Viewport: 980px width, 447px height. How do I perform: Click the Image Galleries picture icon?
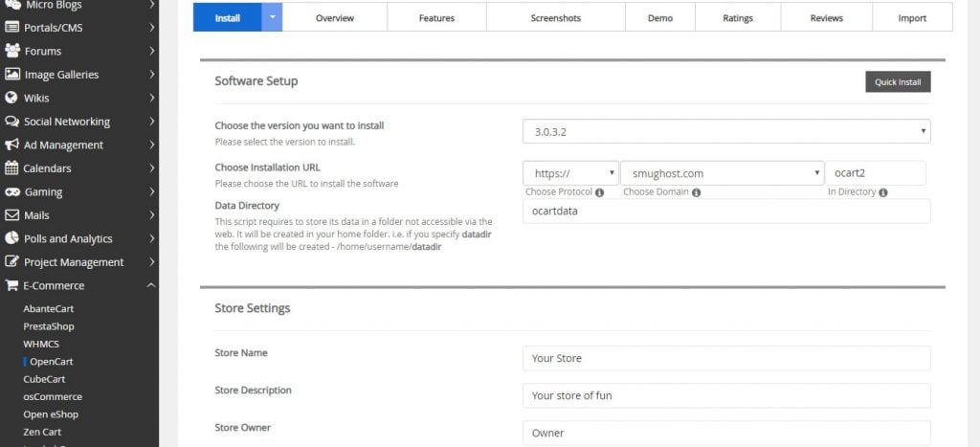pos(11,75)
